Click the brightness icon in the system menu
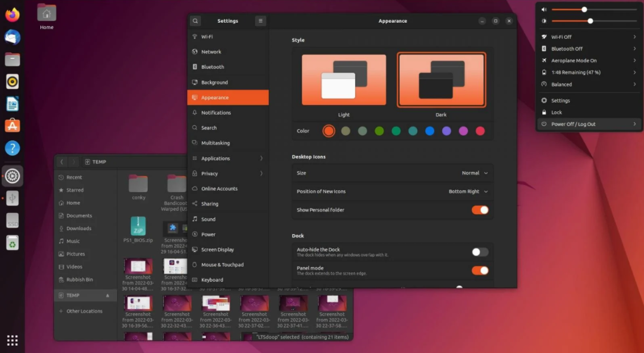 (544, 21)
